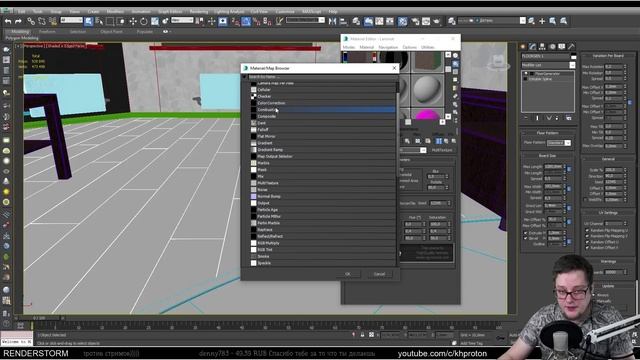640x360 pixels.
Task: Open the Material Editor toolbar icon
Action: coord(402,21)
